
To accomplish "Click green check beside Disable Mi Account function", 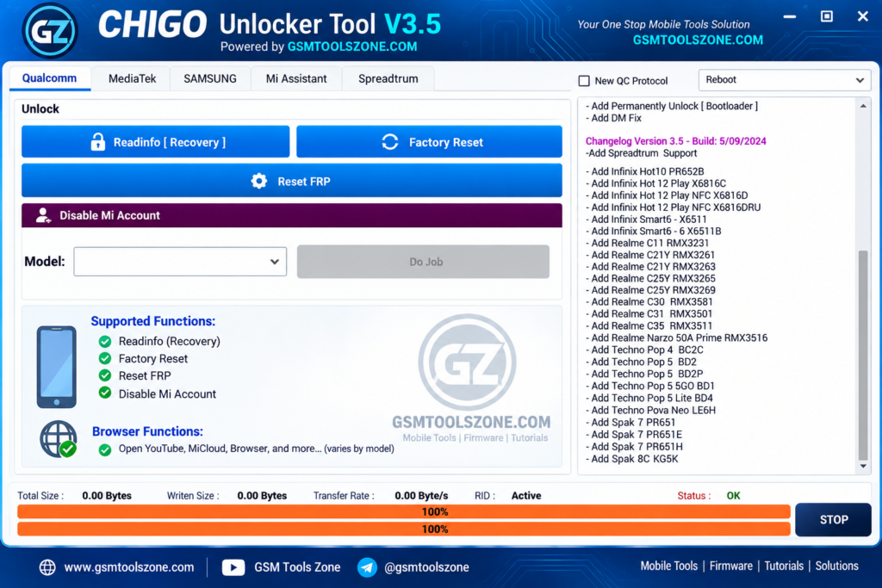I will click(x=104, y=393).
